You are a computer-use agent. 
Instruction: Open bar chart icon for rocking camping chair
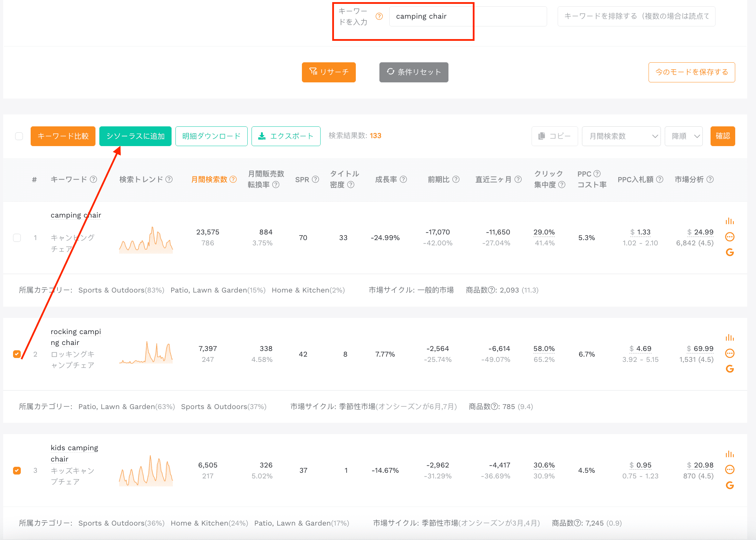730,338
